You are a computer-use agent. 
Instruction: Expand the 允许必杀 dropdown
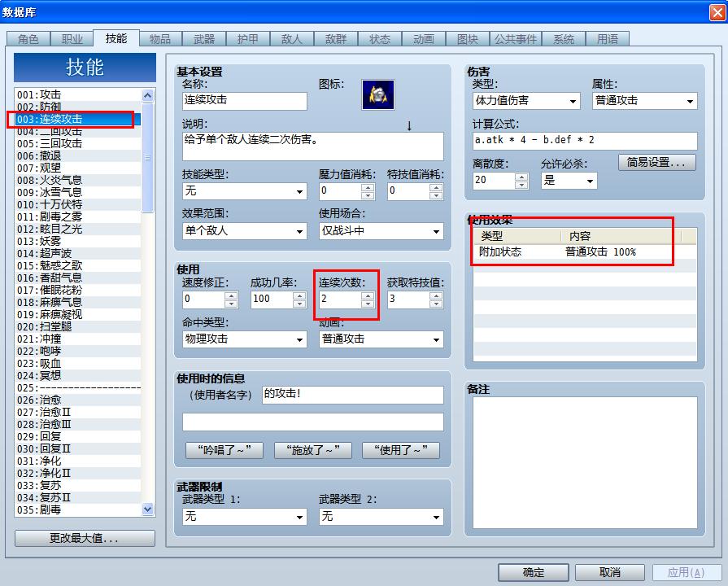pos(569,181)
